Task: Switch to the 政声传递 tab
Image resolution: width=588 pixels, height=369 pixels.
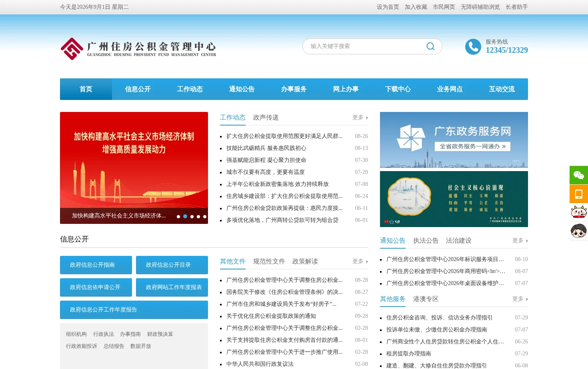Action: (266, 118)
